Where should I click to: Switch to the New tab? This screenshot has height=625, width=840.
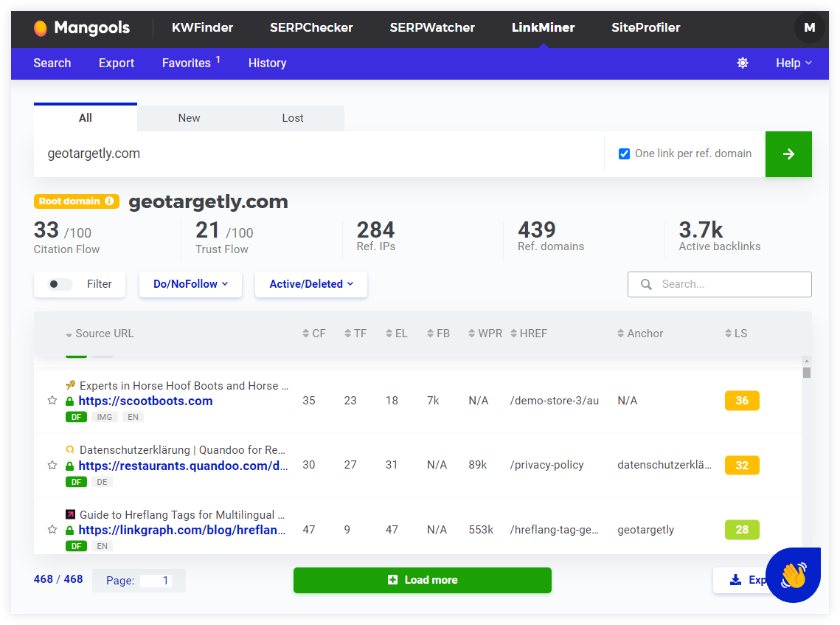coord(189,117)
